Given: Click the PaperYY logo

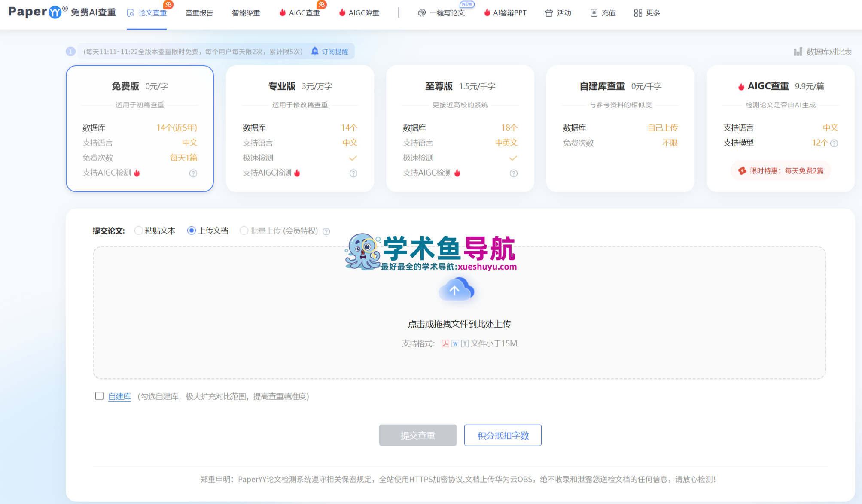Looking at the screenshot, I should 62,12.
